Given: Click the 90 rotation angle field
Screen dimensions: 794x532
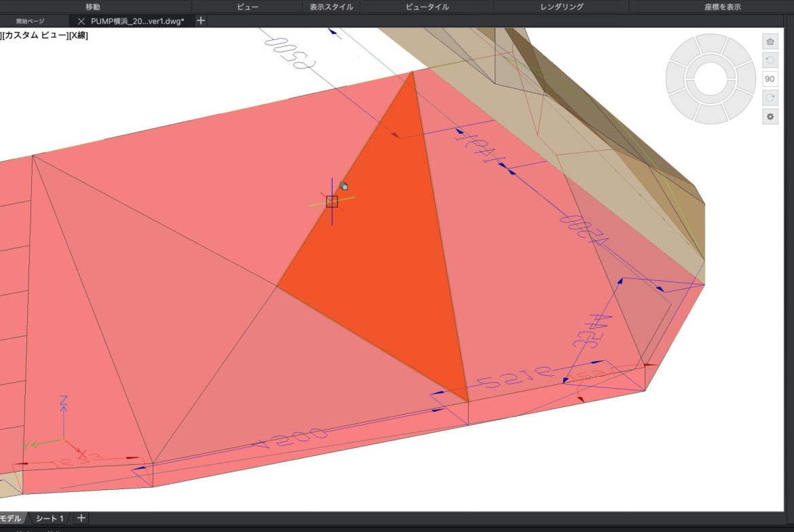Looking at the screenshot, I should point(770,79).
